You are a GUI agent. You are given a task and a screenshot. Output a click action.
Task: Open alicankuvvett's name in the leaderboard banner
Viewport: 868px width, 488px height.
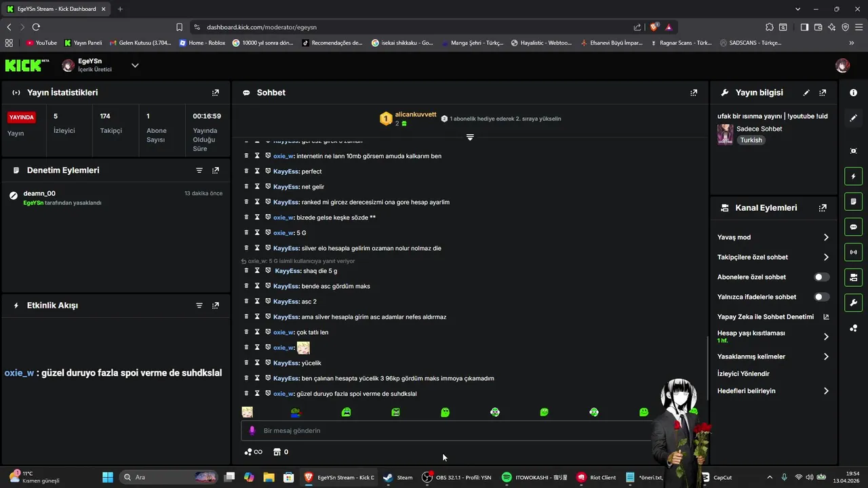[416, 115]
